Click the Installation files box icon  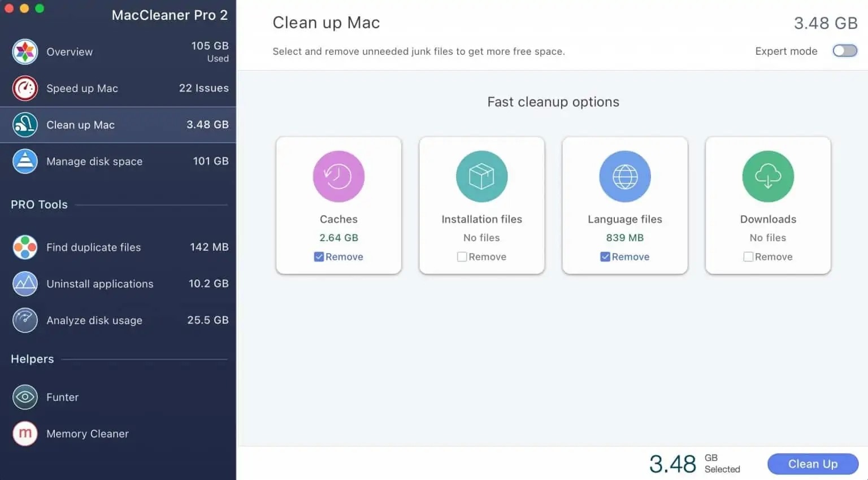point(481,176)
